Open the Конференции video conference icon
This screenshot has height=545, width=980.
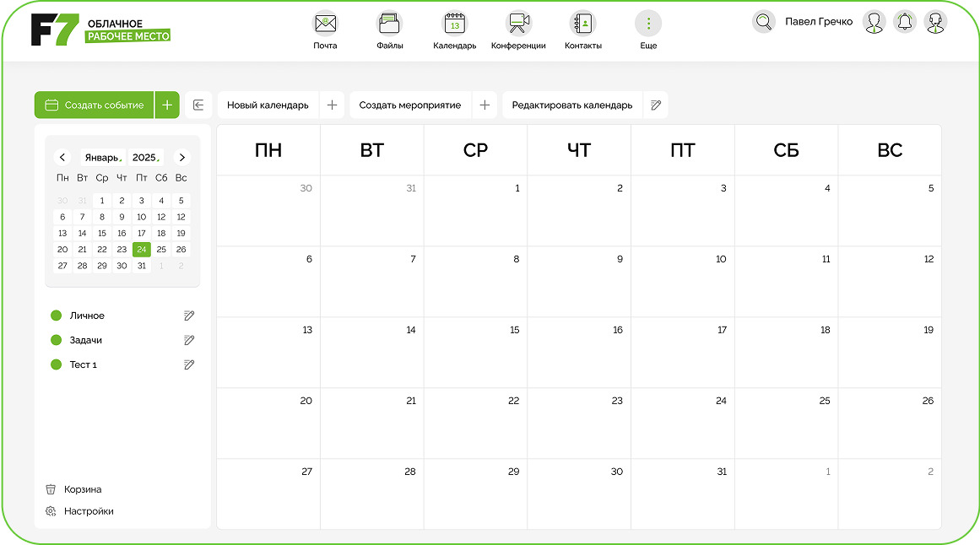[x=518, y=24]
